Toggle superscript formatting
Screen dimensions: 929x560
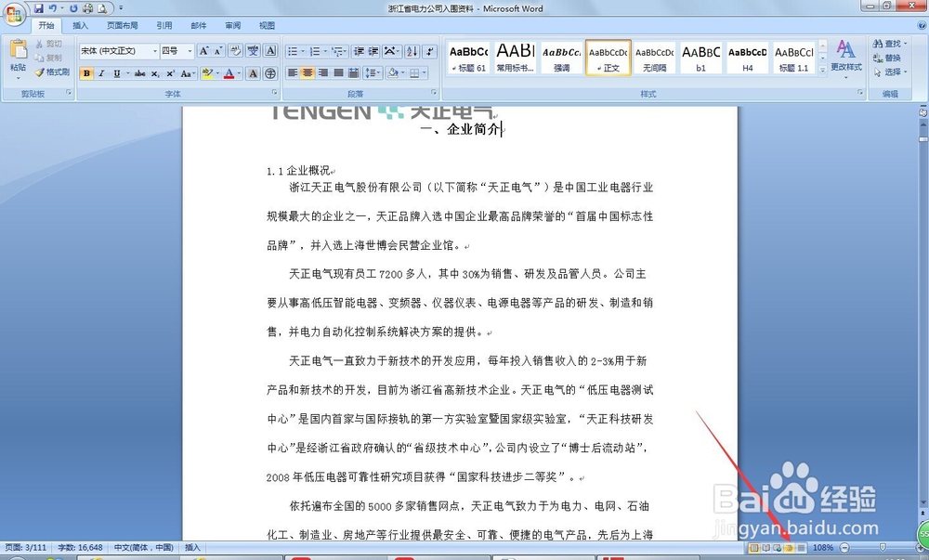(170, 73)
